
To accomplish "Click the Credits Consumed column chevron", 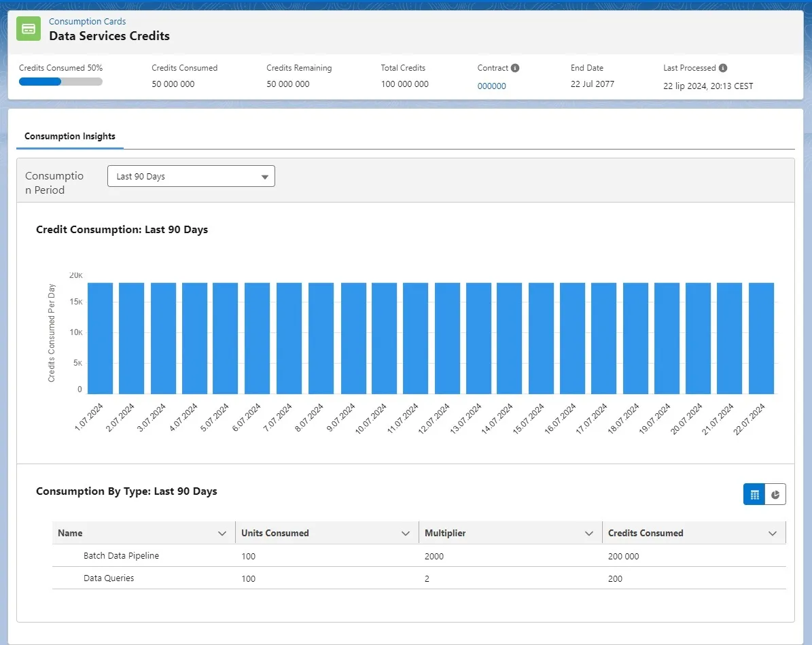I will click(773, 533).
